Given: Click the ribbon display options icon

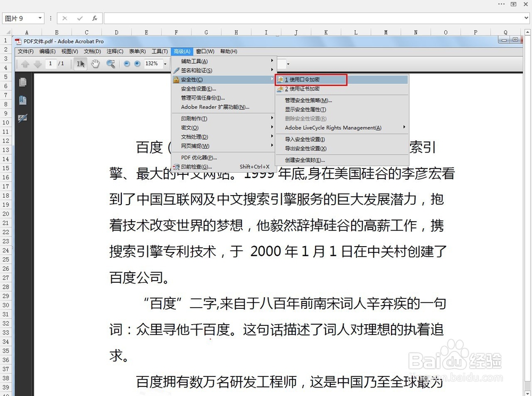Looking at the screenshot, I should click(513, 4).
